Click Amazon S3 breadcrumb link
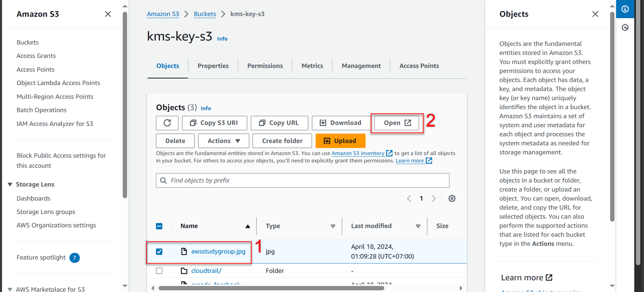The image size is (644, 292). click(163, 14)
